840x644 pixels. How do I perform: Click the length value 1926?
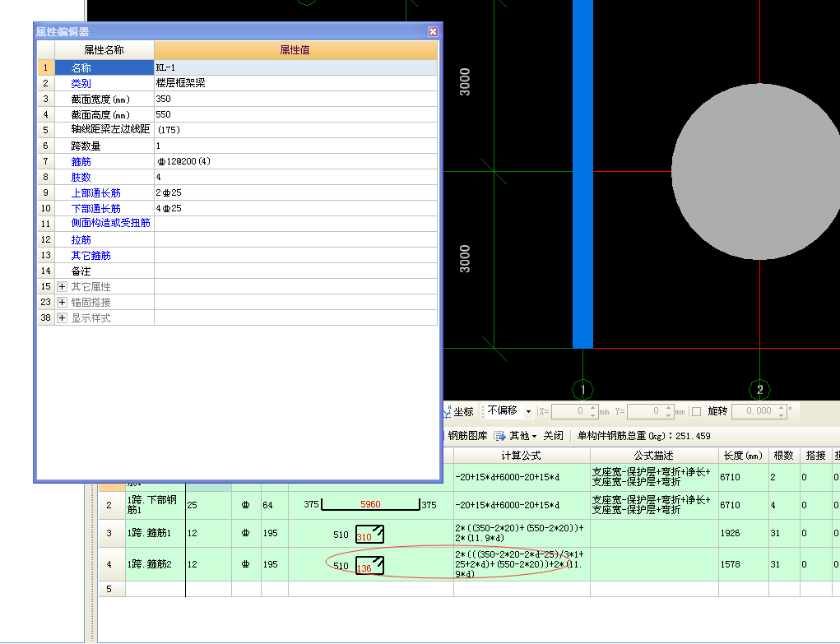tap(731, 533)
